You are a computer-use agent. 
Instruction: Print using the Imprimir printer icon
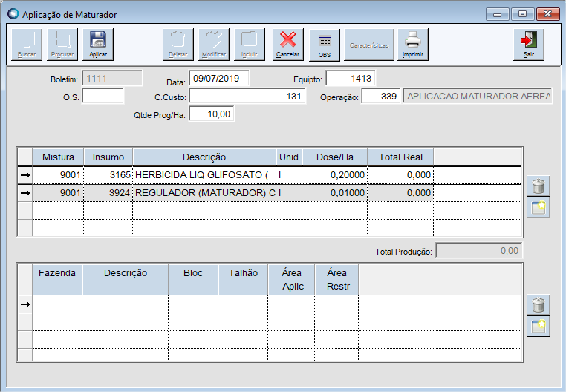412,45
